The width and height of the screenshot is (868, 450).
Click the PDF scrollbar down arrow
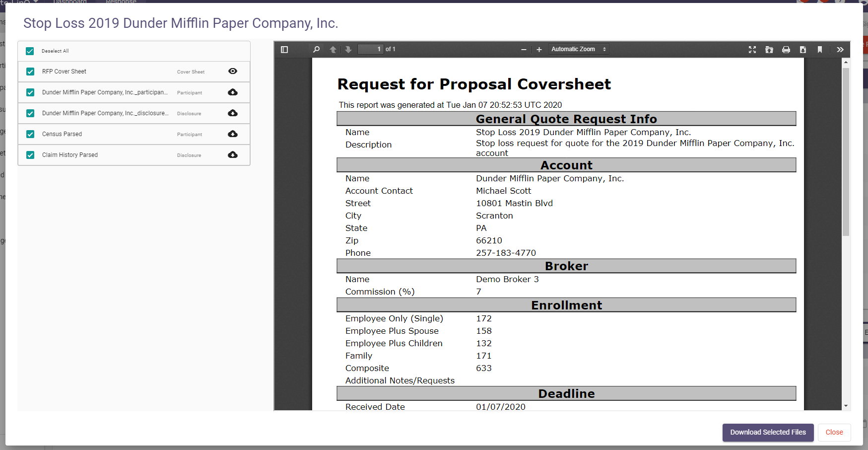pyautogui.click(x=846, y=406)
